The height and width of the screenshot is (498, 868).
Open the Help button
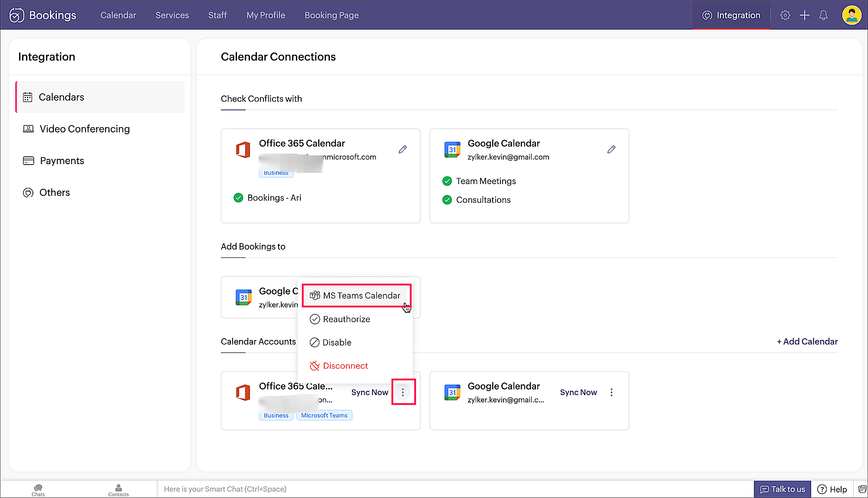(x=832, y=489)
